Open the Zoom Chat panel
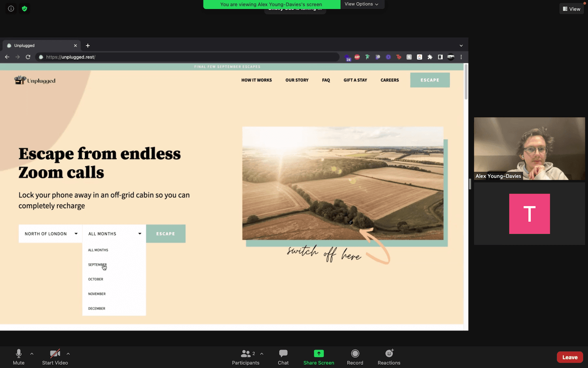Viewport: 588px width, 368px height. [x=283, y=357]
